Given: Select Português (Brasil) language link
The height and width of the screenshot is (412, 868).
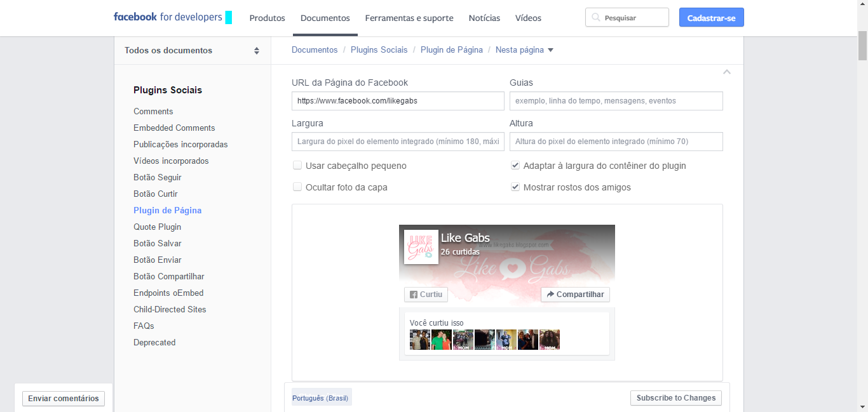Looking at the screenshot, I should click(x=320, y=398).
